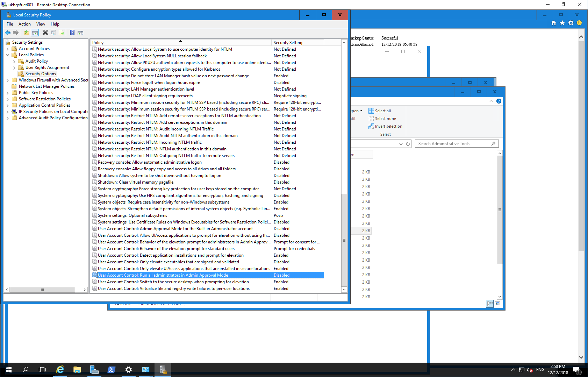588x377 pixels.
Task: Click the Home icon in Internet Explorer
Action: click(554, 23)
